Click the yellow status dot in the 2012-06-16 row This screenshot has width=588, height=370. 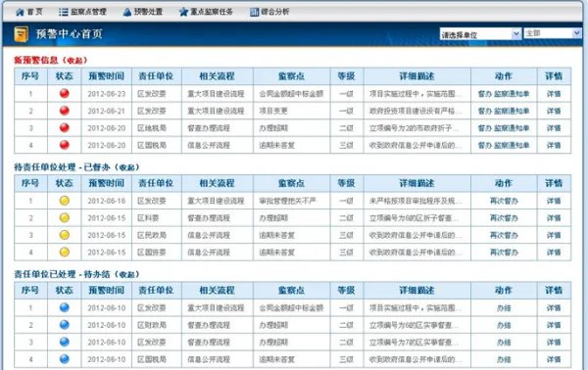tap(65, 201)
